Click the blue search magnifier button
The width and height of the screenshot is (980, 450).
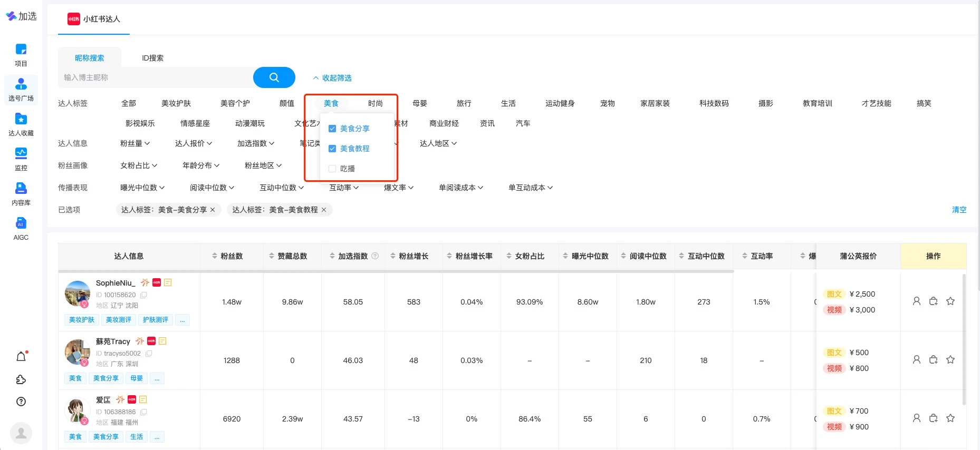coord(274,77)
